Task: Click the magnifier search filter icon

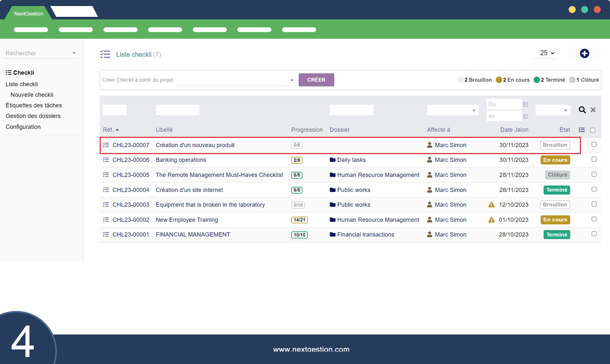Action: pyautogui.click(x=582, y=110)
